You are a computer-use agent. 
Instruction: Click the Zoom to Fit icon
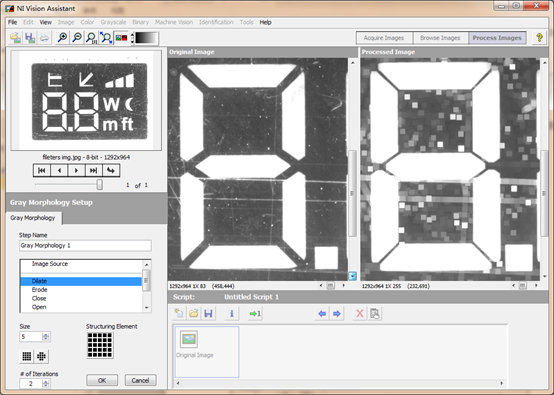click(x=106, y=37)
